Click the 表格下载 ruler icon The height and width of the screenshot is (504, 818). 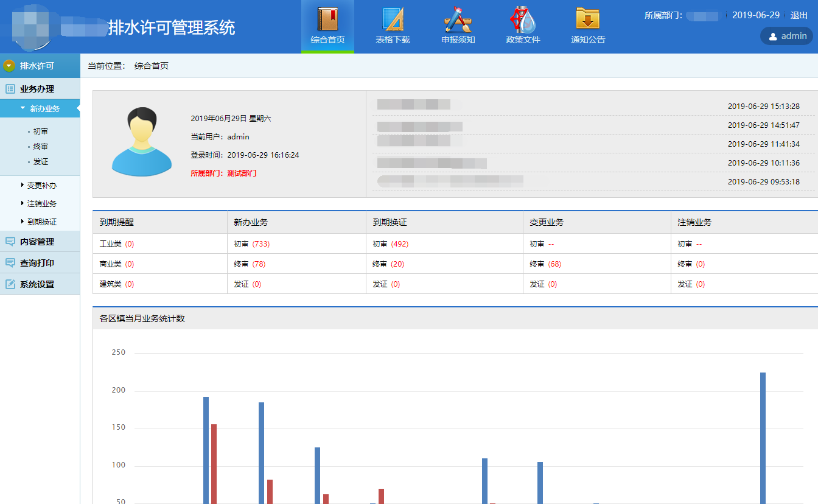[393, 19]
